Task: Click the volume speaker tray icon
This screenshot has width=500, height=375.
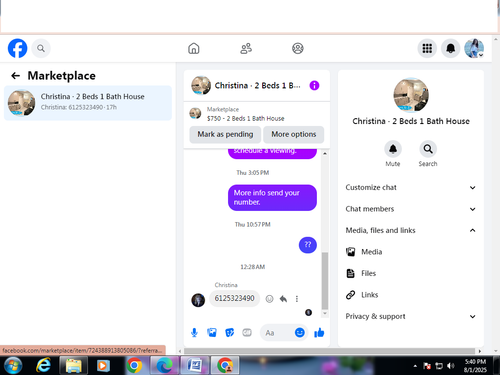Action: pos(451,366)
